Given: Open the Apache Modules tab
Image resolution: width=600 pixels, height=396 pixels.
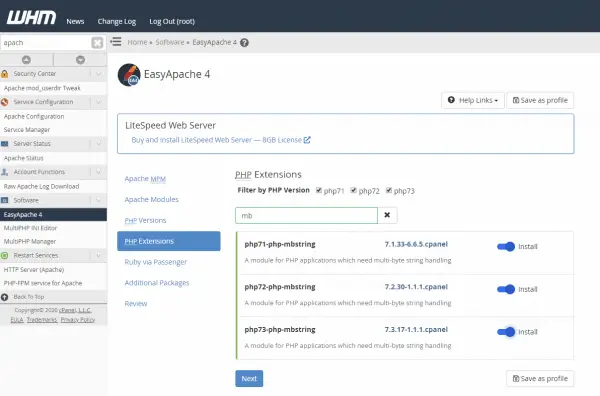Looking at the screenshot, I should pos(152,199).
